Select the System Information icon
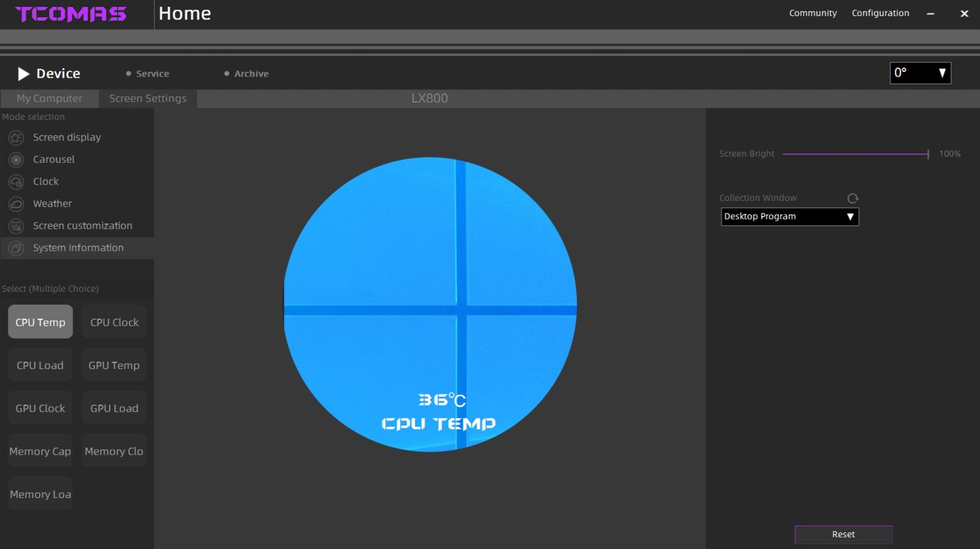Screen dimensions: 980x549 [x=17, y=248]
